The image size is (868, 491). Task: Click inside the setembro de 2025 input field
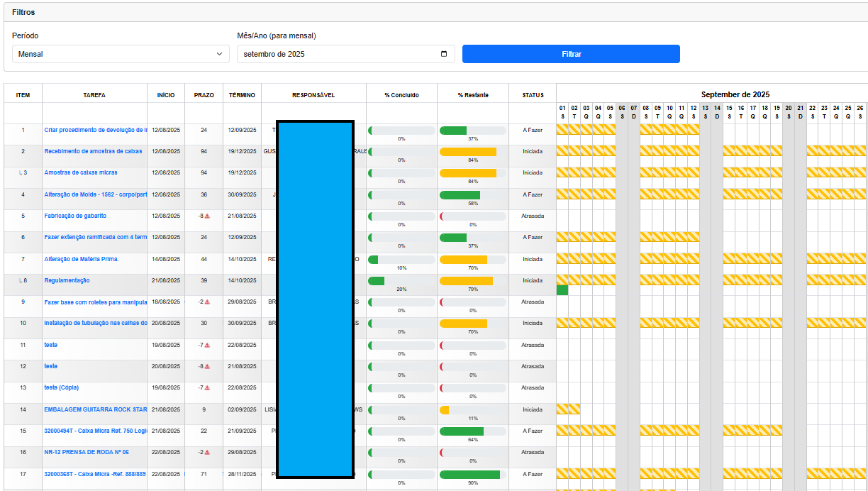click(x=333, y=53)
